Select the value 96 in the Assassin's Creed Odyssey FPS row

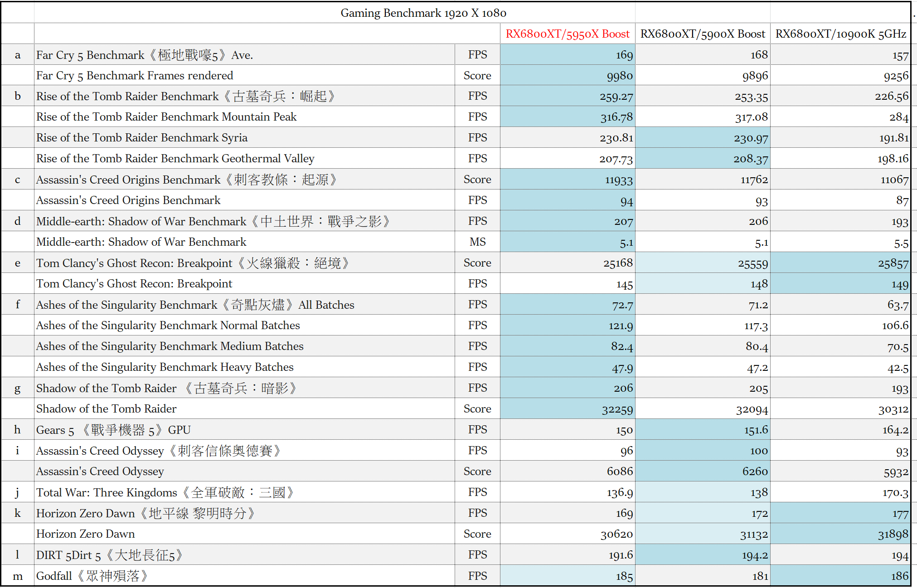pyautogui.click(x=626, y=451)
